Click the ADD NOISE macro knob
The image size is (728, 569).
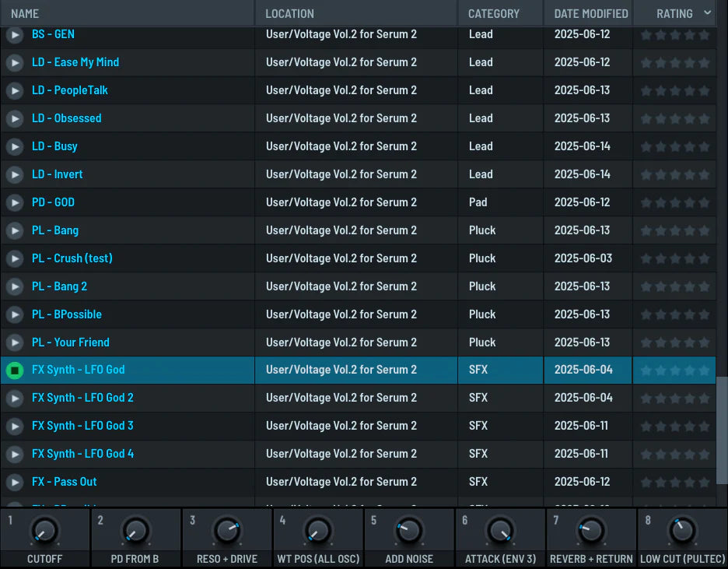[x=408, y=532]
